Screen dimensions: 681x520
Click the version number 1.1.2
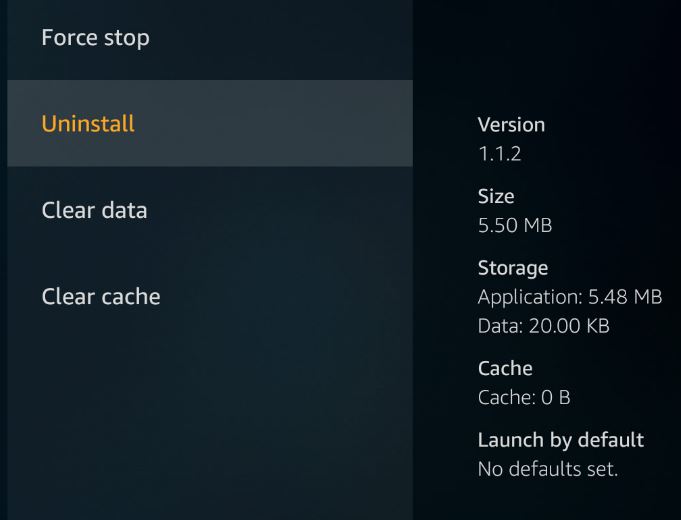499,154
